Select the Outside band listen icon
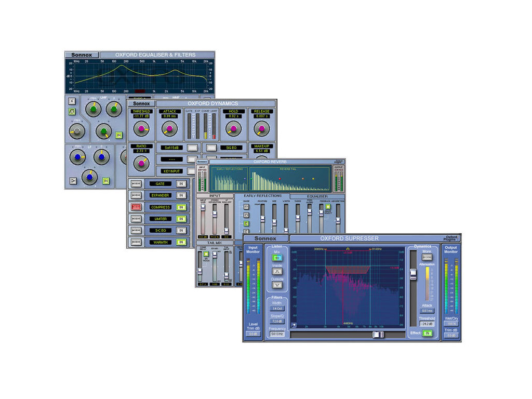Viewport: 532px width, 399px height. pyautogui.click(x=277, y=285)
